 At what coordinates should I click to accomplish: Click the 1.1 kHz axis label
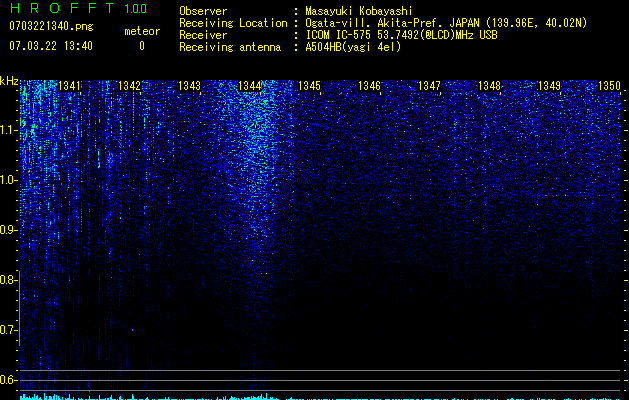coord(8,130)
